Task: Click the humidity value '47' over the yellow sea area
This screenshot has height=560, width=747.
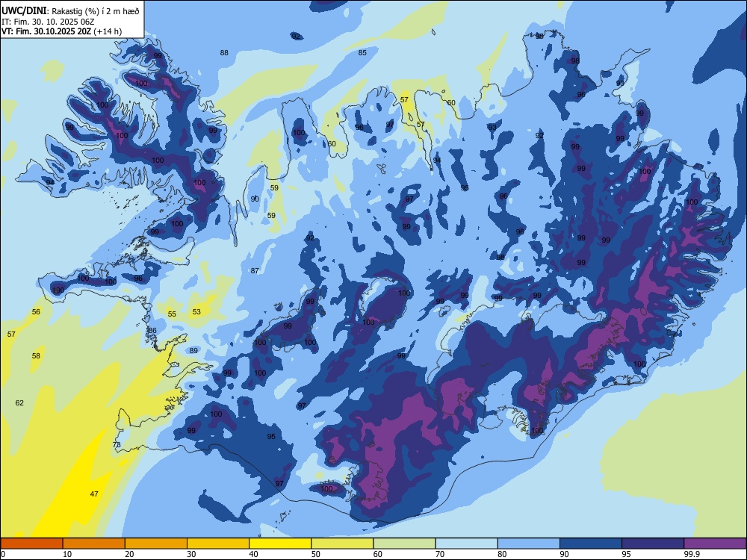Action: (x=94, y=494)
